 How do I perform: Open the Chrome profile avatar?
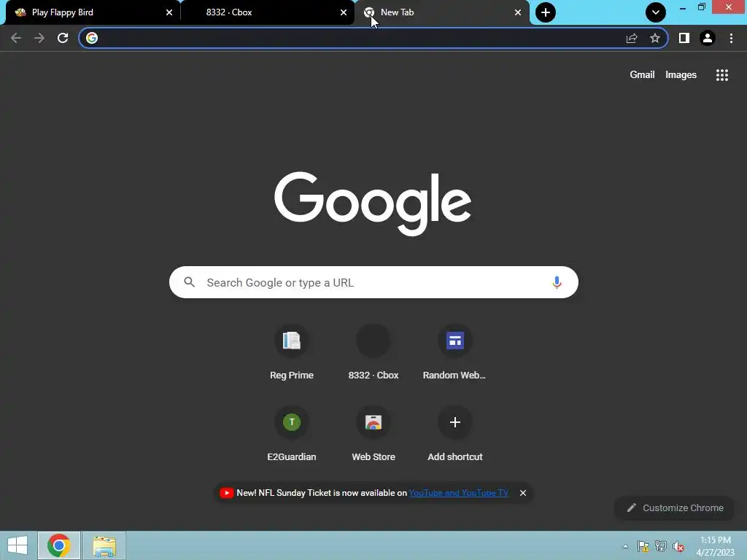click(708, 38)
